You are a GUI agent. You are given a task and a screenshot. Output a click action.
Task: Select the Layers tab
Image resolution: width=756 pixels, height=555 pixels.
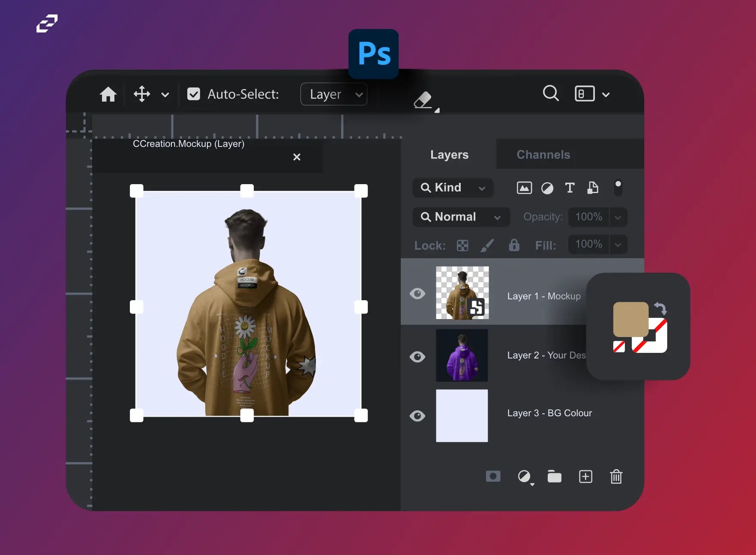449,155
